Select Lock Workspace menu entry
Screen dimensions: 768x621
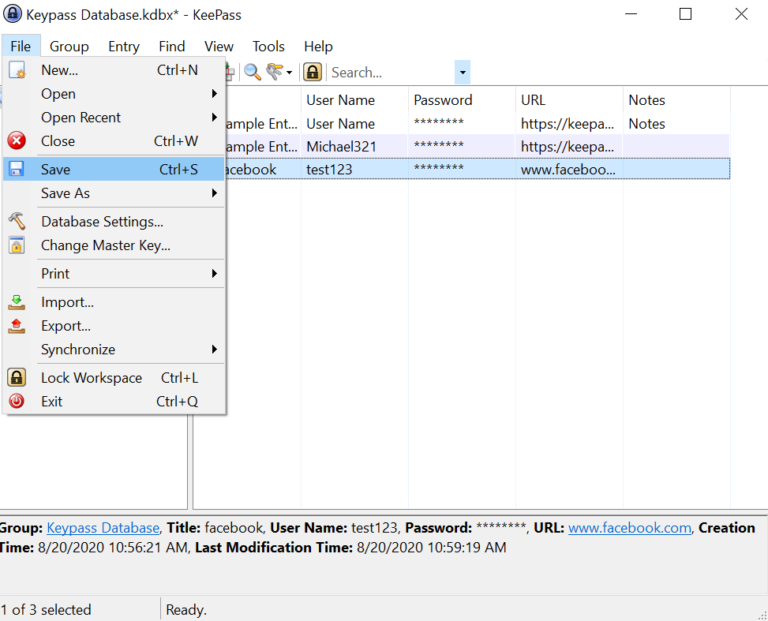tap(114, 378)
